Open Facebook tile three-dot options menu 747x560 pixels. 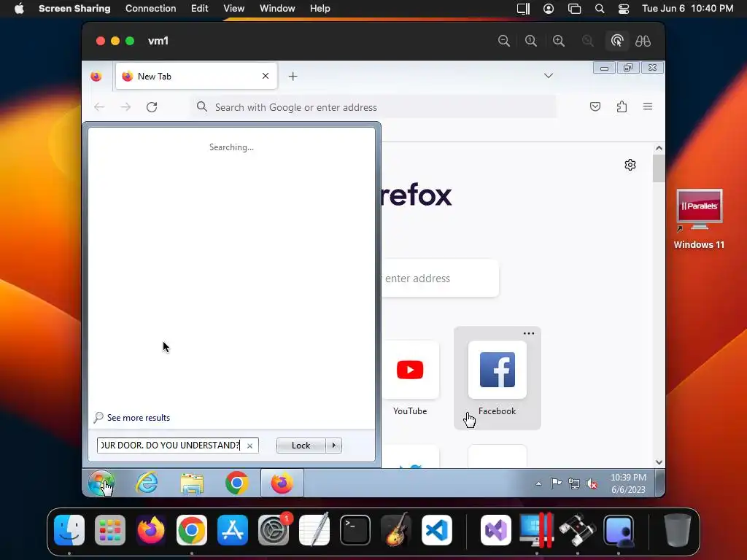[529, 333]
